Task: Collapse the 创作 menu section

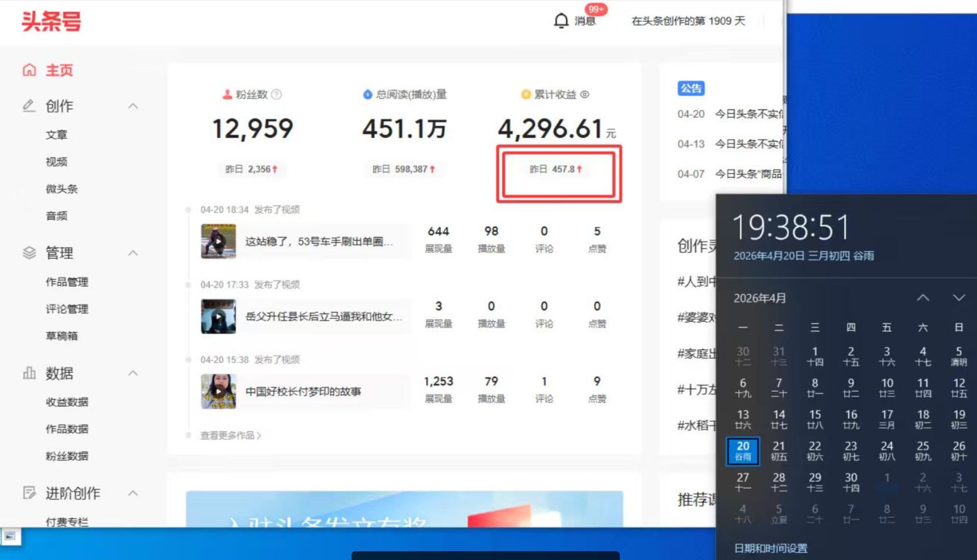Action: pyautogui.click(x=133, y=106)
